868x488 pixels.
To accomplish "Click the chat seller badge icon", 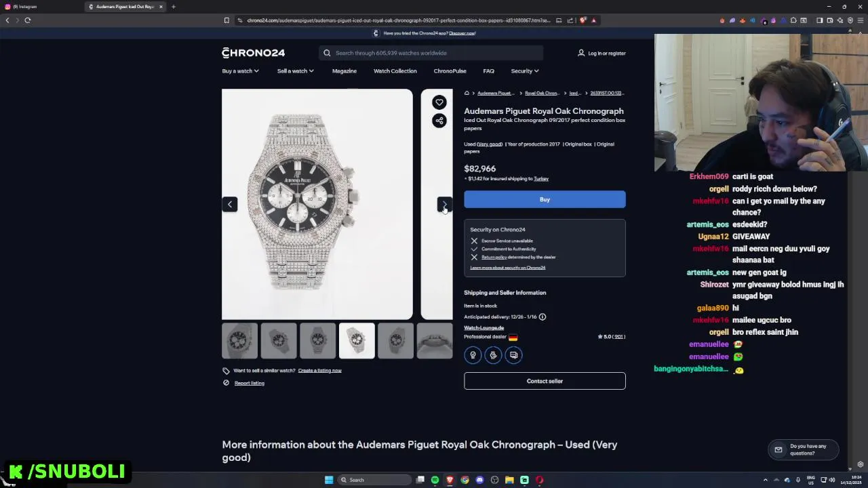I will pos(513,354).
